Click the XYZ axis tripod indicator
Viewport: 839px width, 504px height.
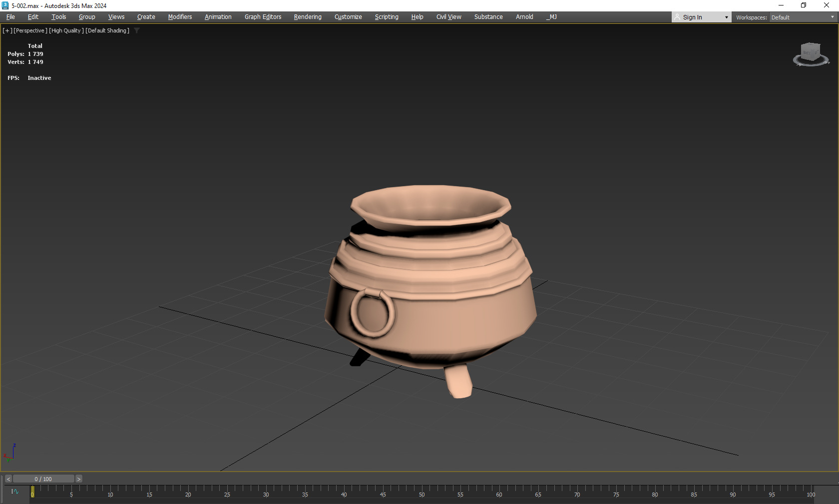click(10, 453)
